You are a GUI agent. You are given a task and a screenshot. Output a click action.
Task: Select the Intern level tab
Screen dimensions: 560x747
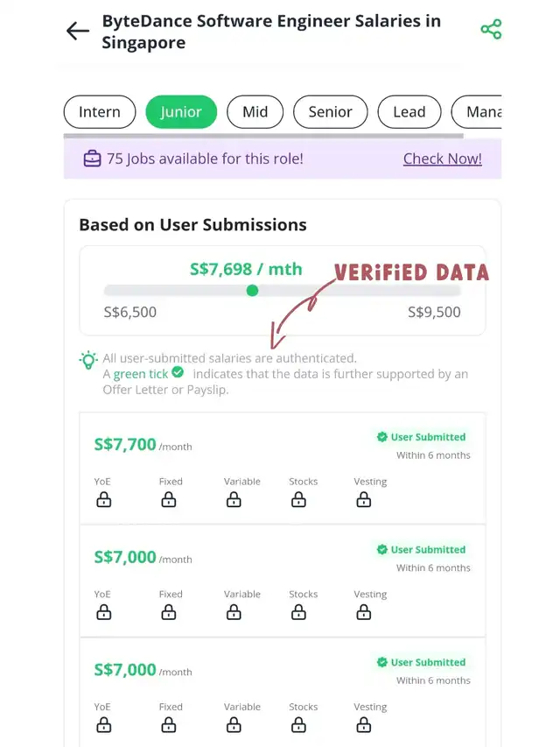point(100,112)
